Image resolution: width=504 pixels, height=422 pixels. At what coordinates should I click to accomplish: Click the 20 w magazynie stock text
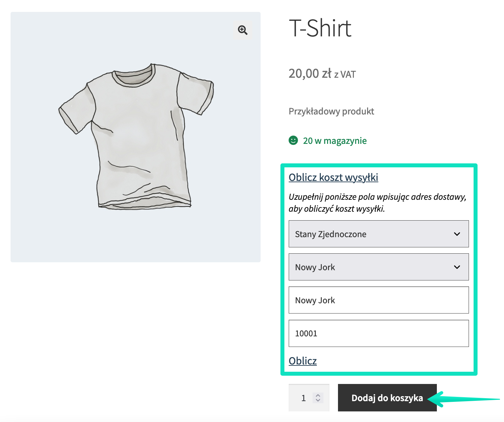(x=335, y=141)
